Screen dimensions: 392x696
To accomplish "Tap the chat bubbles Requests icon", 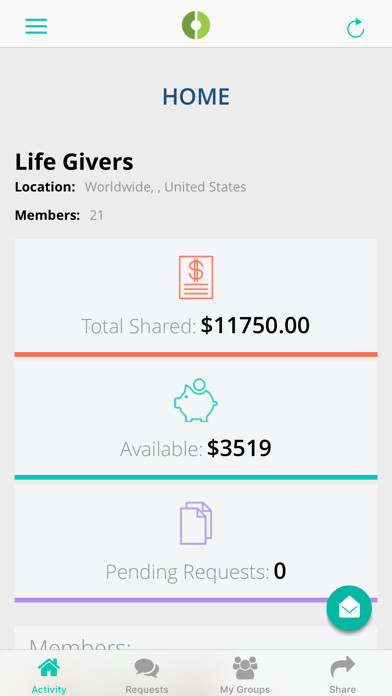I will coord(147,668).
